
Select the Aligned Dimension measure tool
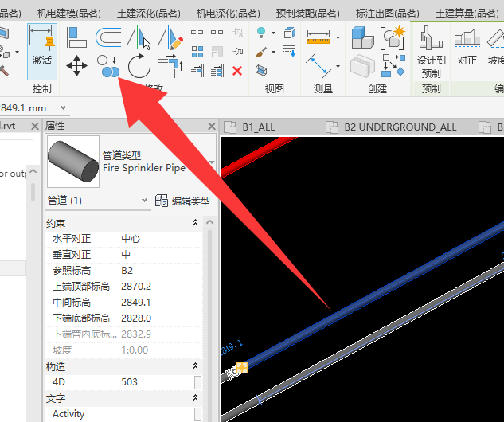[318, 66]
